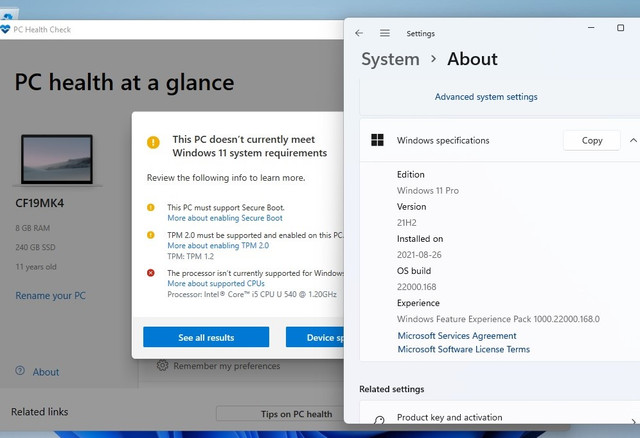Screen dimensions: 640x438
Task: Click the back arrow in Settings
Action: pos(359,33)
